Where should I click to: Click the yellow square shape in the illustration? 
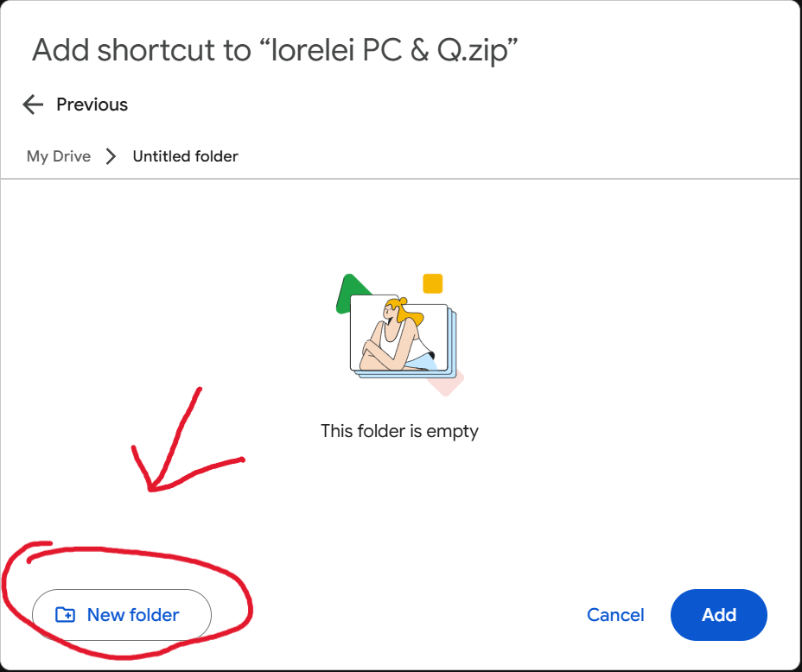(433, 283)
